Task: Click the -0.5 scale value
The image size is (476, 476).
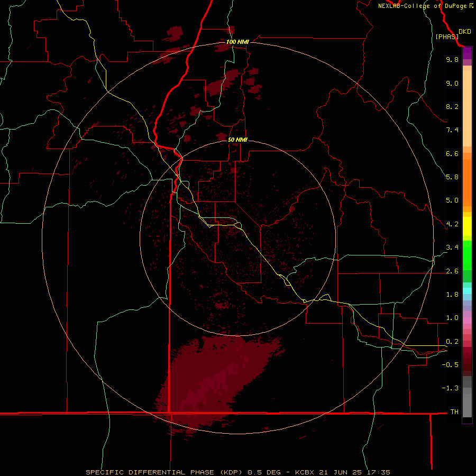Action: click(450, 365)
